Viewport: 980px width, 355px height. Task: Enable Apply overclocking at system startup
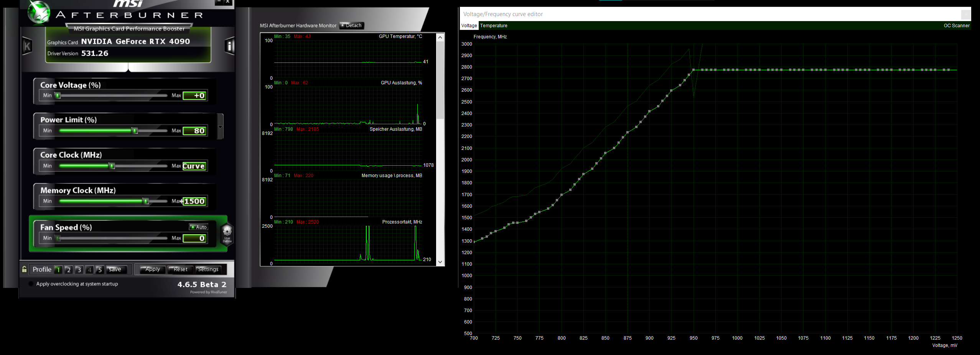31,284
